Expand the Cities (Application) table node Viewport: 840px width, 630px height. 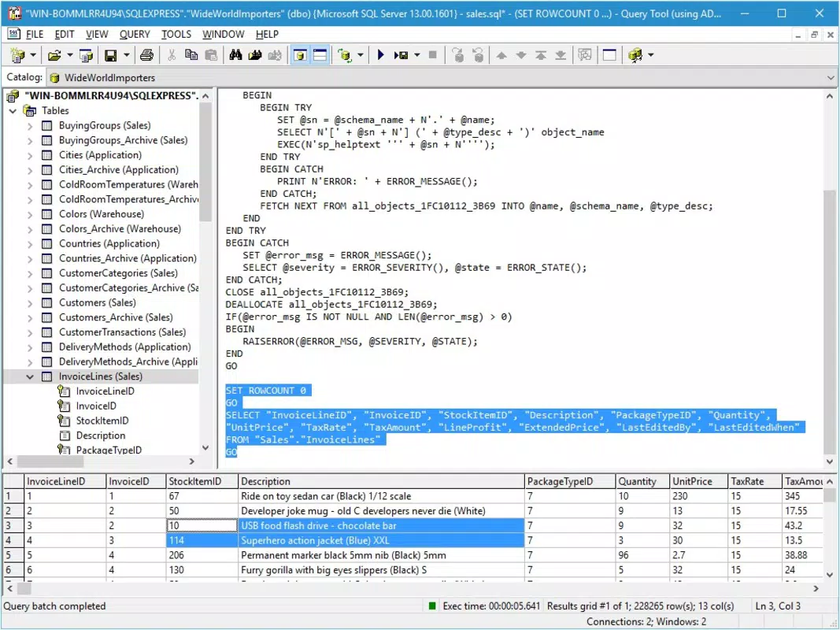(x=30, y=155)
